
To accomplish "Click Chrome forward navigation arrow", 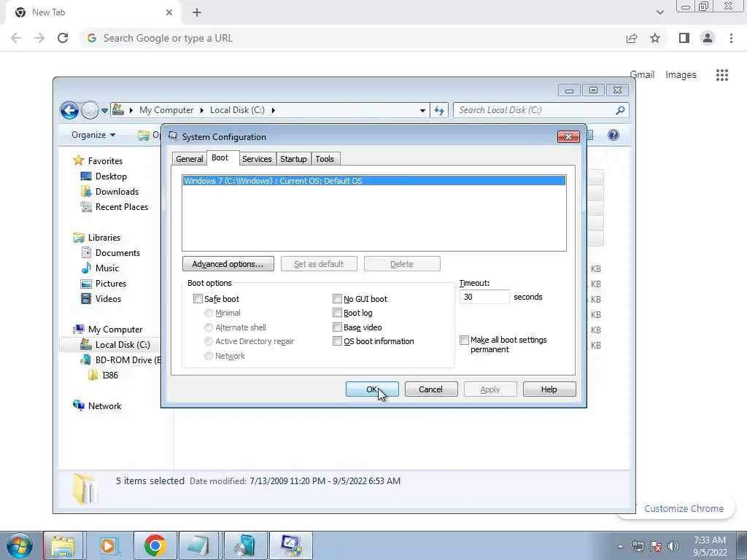I will point(39,38).
